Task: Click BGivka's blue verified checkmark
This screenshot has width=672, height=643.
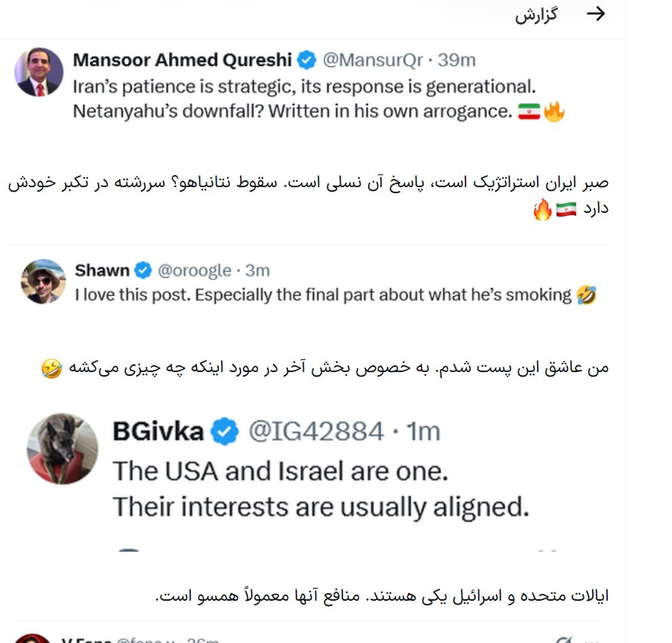Action: coord(223,431)
